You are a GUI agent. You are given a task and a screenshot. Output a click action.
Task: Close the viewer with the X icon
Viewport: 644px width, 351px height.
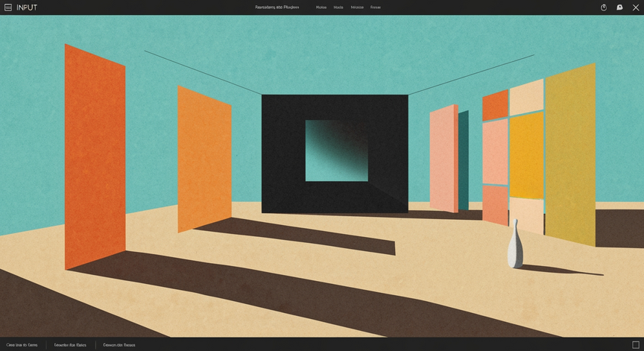click(636, 7)
